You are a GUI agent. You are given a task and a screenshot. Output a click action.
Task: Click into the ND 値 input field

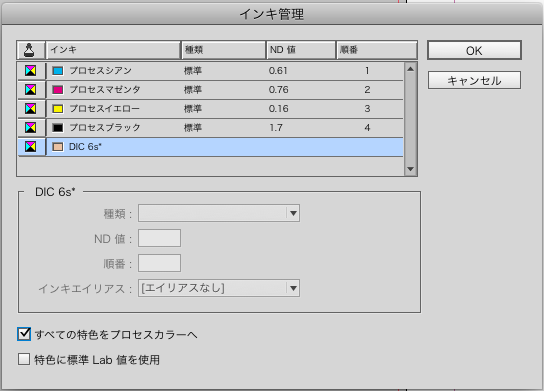tap(159, 238)
